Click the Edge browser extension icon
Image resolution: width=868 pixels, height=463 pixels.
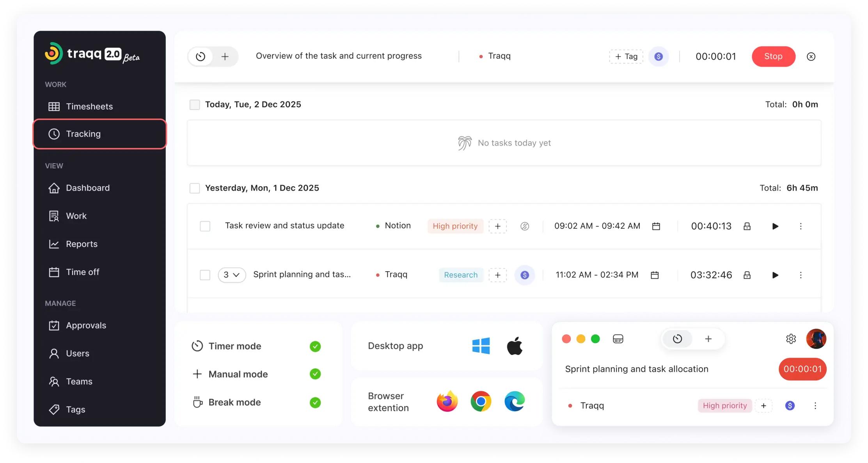pos(515,401)
